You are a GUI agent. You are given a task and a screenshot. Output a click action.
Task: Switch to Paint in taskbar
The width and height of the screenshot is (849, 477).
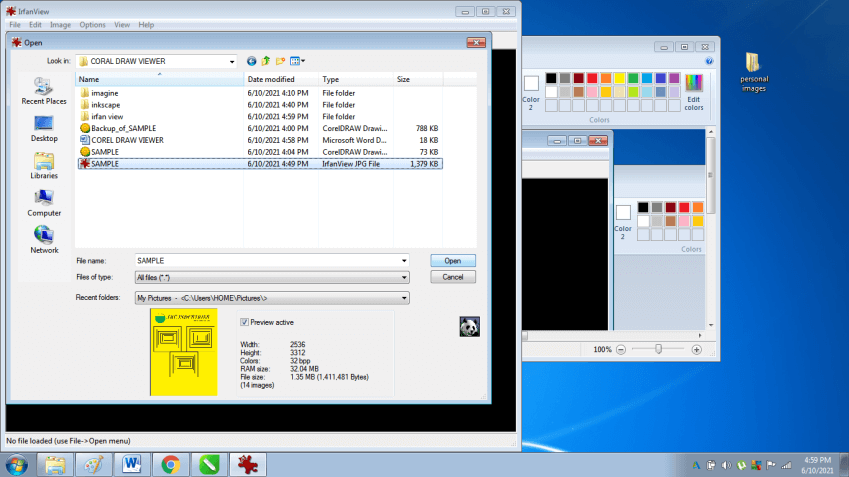point(94,465)
